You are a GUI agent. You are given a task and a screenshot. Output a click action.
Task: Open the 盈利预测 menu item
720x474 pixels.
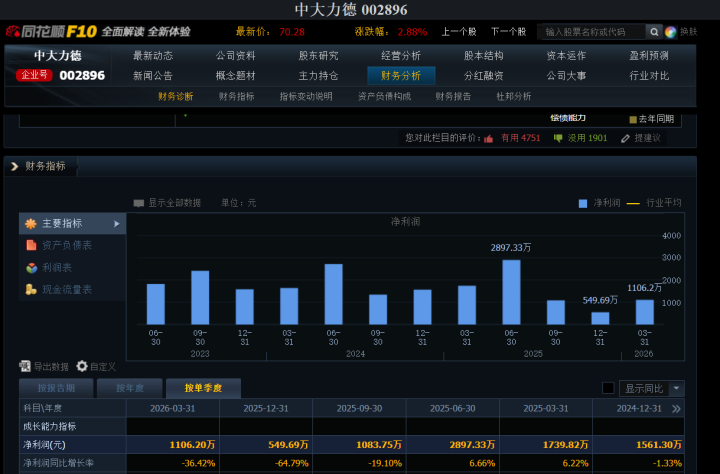[x=649, y=56]
